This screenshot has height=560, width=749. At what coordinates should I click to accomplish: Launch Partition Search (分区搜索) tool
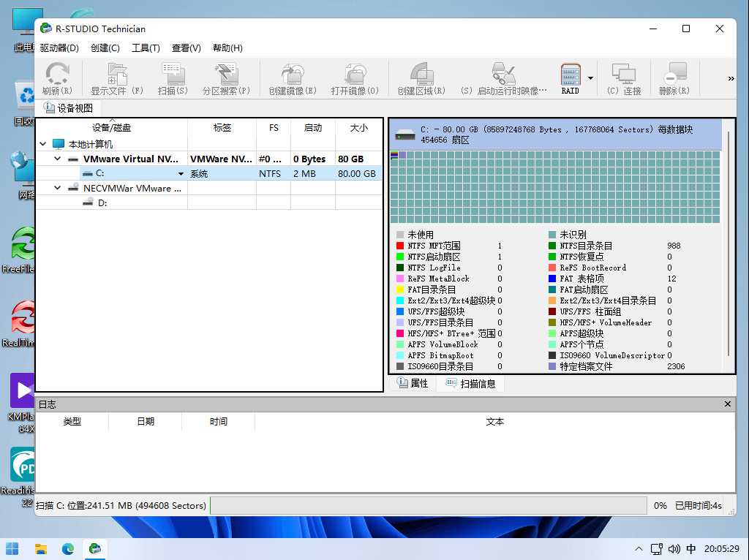[x=226, y=79]
